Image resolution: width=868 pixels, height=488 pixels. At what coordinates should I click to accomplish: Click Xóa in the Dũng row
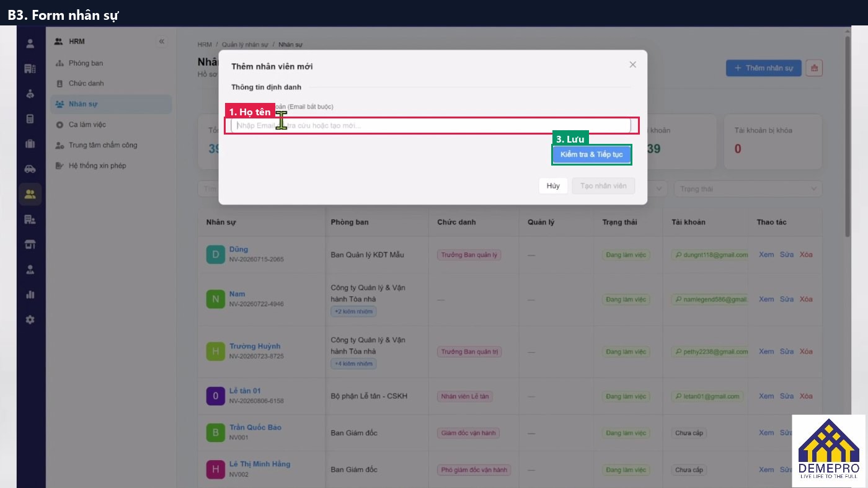(806, 254)
